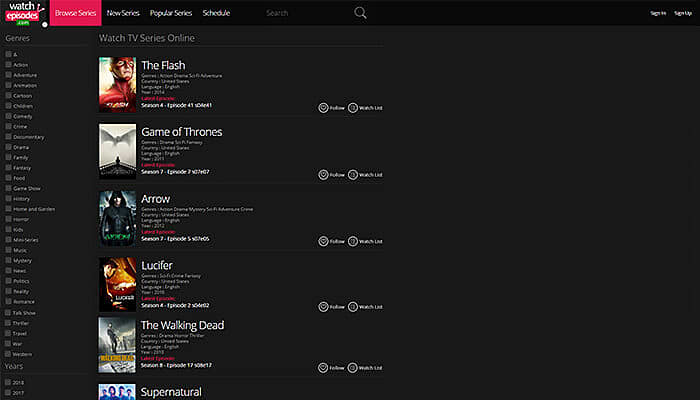Check the History genre checkbox

pos(8,199)
